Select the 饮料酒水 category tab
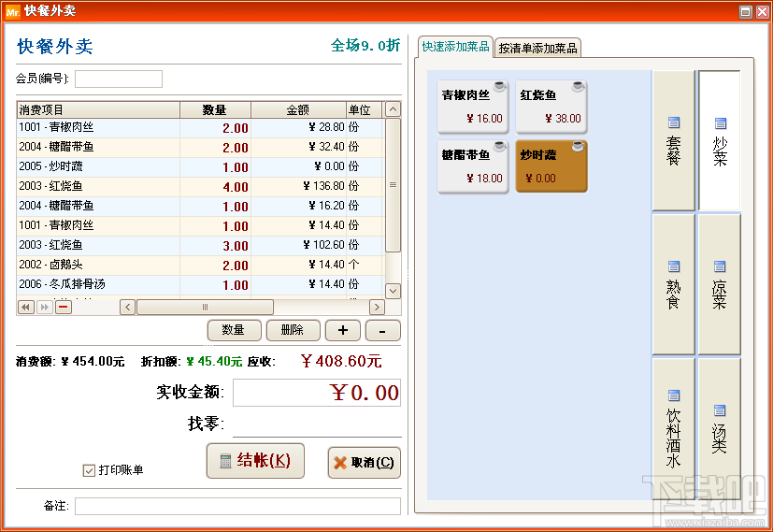This screenshot has height=532, width=773. (x=673, y=428)
